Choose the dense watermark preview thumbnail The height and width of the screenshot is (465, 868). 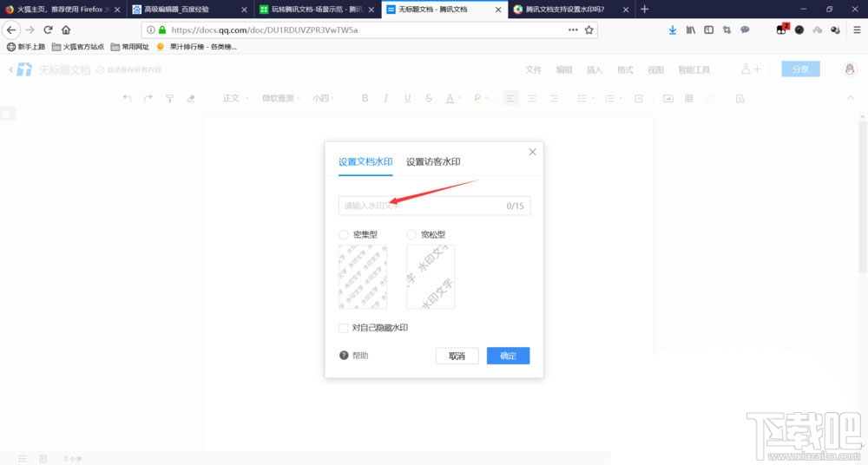click(x=363, y=277)
